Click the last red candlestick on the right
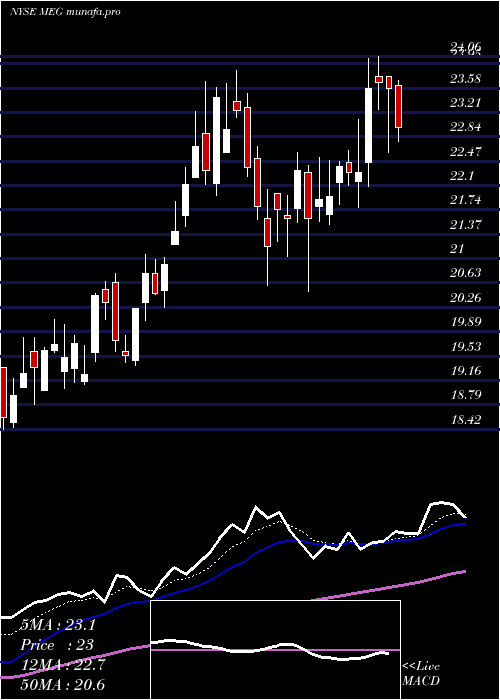Screen dimensions: 500x700 (399, 107)
